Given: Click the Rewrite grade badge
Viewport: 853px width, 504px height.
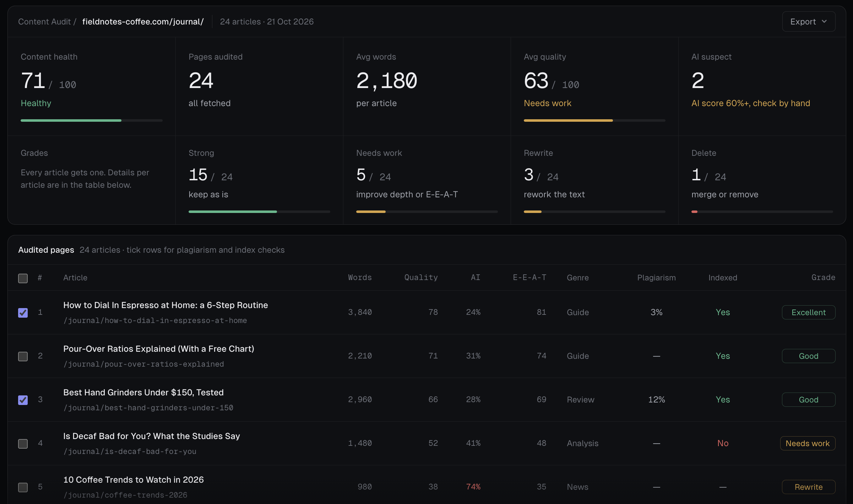Looking at the screenshot, I should [809, 487].
